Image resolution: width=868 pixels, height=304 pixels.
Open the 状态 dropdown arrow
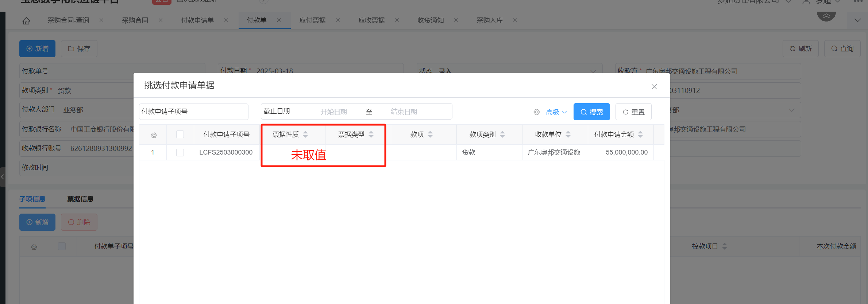pos(593,71)
